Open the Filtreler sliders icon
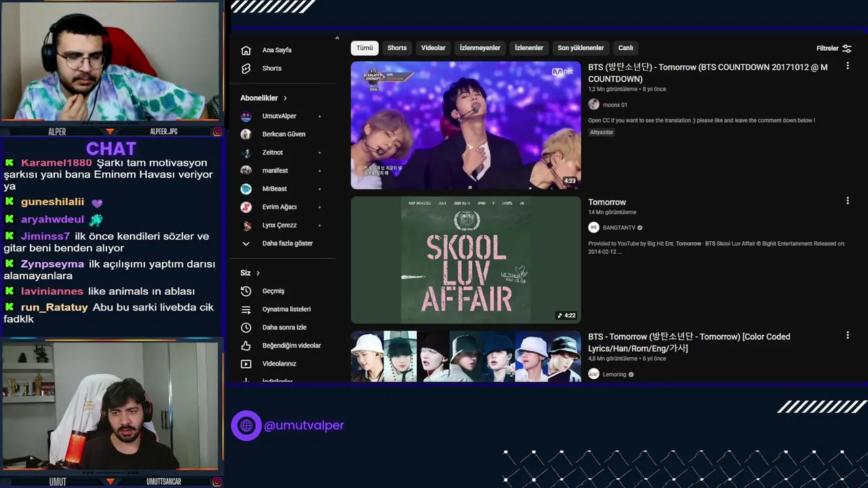The image size is (868, 488). pyautogui.click(x=846, y=48)
